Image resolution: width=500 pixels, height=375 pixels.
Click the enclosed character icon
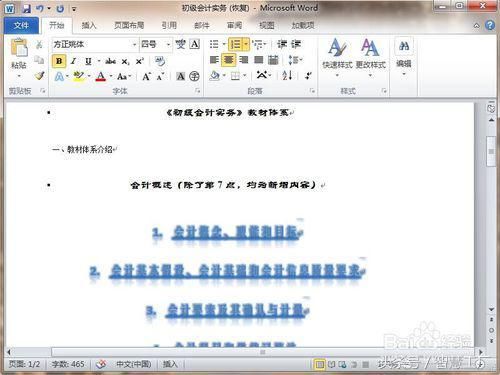click(x=194, y=77)
